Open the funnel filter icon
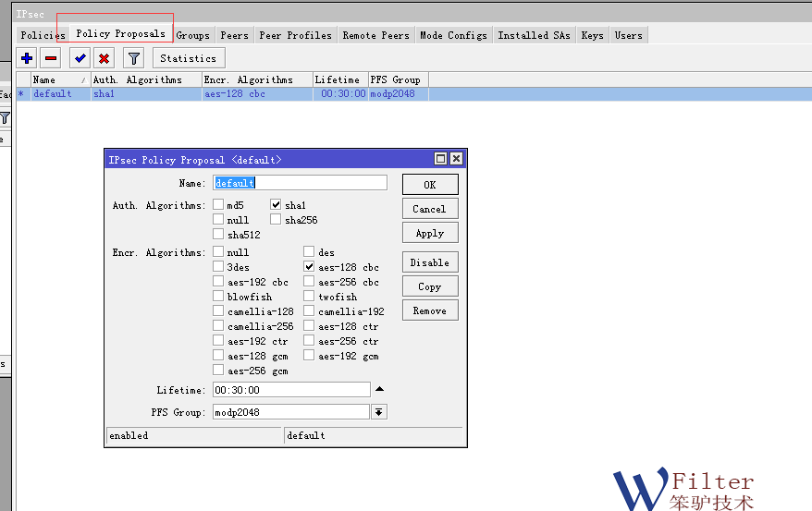Image resolution: width=812 pixels, height=511 pixels. 134,58
